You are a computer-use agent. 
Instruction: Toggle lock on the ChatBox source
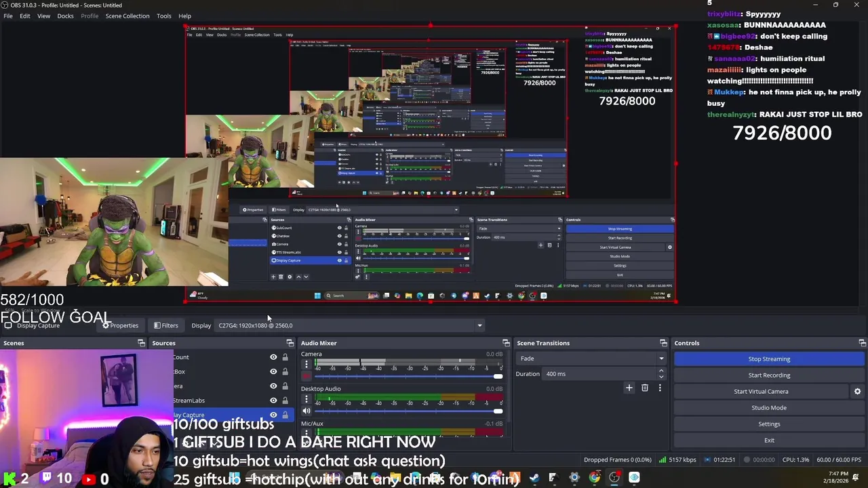tap(285, 371)
